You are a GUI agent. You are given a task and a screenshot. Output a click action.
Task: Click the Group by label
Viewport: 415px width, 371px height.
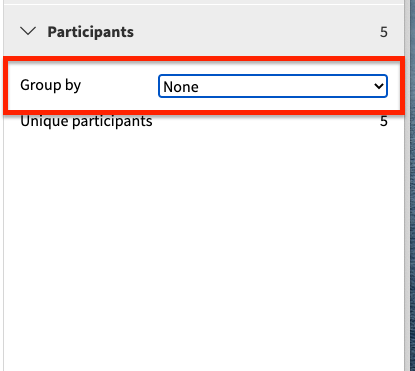[50, 85]
